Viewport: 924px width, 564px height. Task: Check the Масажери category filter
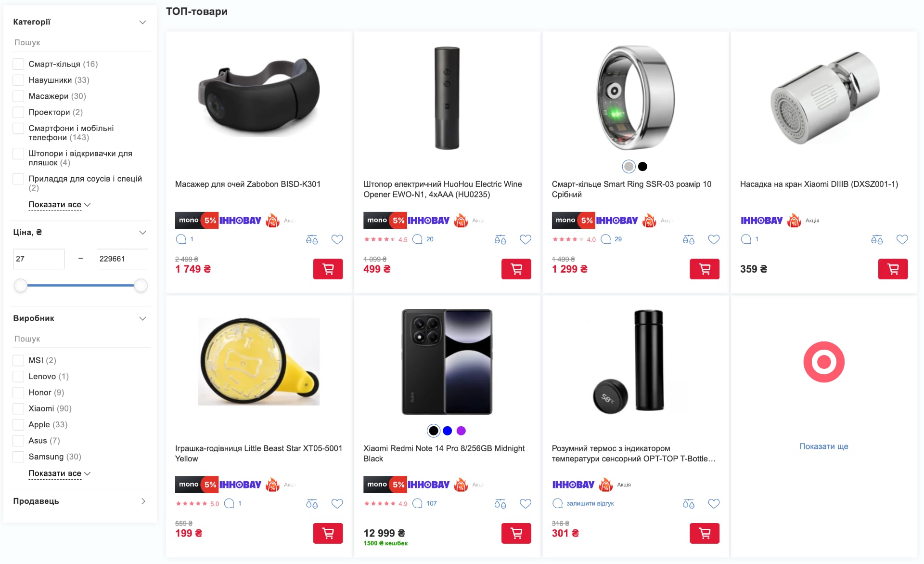(18, 96)
